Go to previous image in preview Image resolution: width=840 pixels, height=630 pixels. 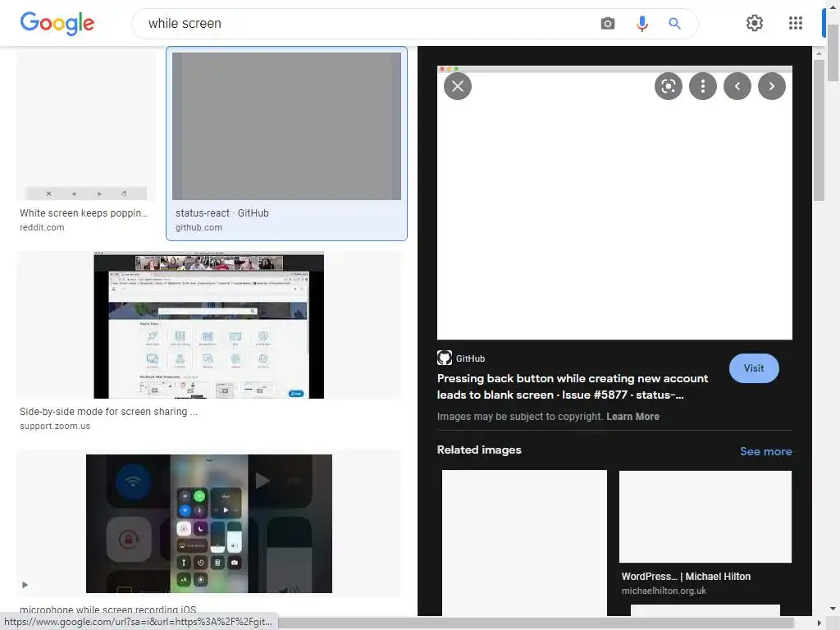tap(737, 86)
